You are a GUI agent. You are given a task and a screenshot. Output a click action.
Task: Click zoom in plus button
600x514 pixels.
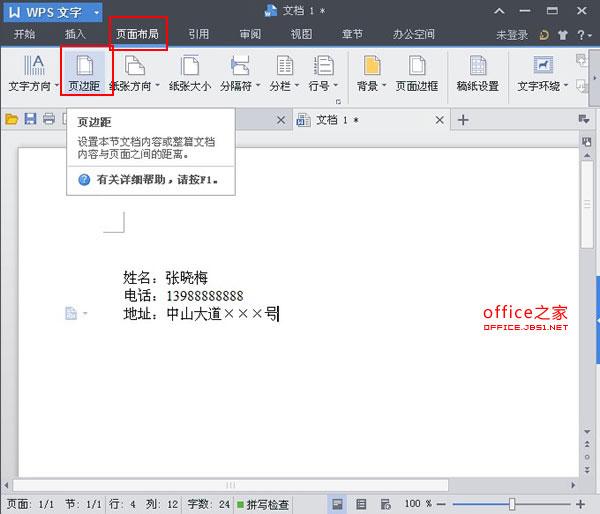580,504
